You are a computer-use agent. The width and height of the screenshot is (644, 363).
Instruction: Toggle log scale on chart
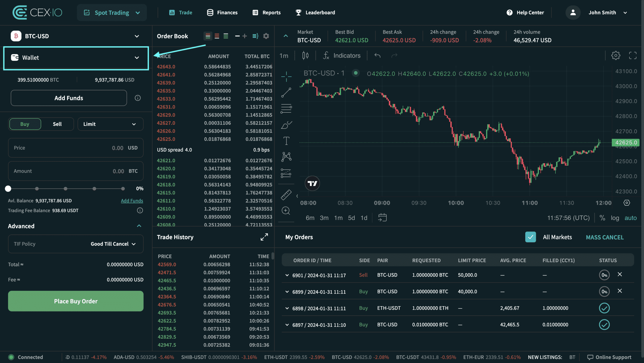click(615, 218)
